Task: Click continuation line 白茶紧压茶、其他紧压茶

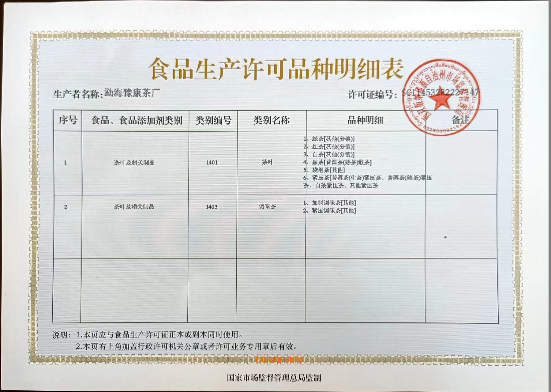Action: [347, 185]
